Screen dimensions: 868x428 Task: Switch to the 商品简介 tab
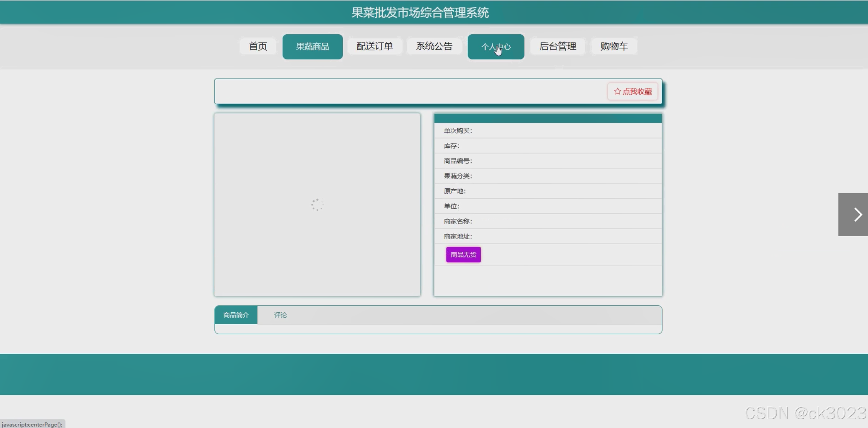[x=236, y=315]
